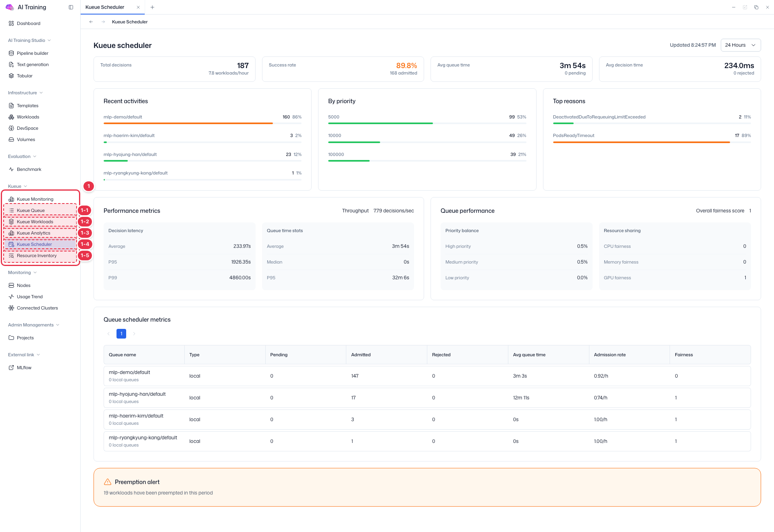
Task: Open the Usage Trend icon
Action: [11, 297]
